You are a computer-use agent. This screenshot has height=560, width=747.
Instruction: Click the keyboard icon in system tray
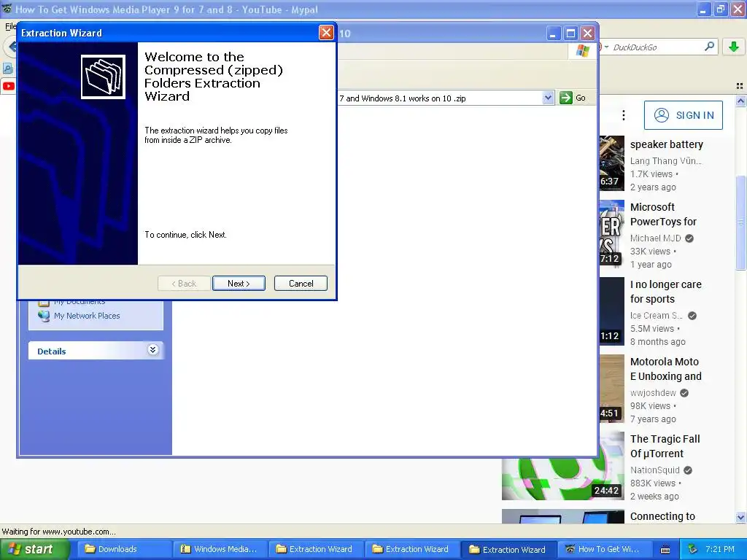(x=665, y=550)
